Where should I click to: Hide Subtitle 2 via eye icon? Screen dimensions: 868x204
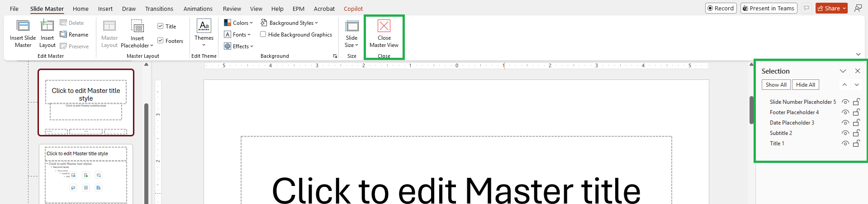click(845, 133)
